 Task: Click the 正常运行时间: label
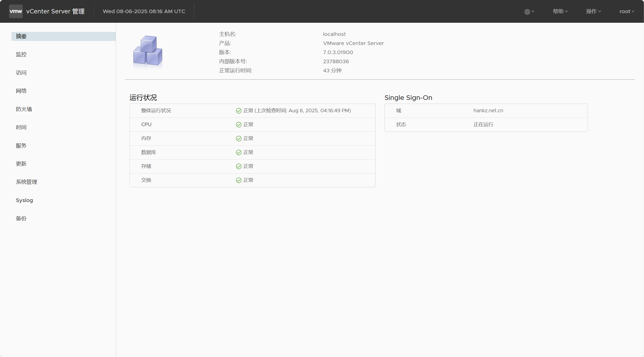tap(235, 71)
